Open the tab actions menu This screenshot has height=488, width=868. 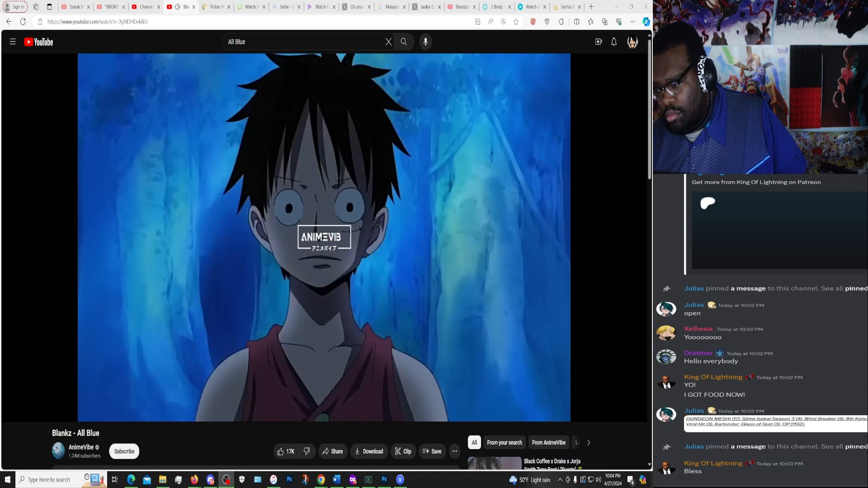tap(50, 7)
